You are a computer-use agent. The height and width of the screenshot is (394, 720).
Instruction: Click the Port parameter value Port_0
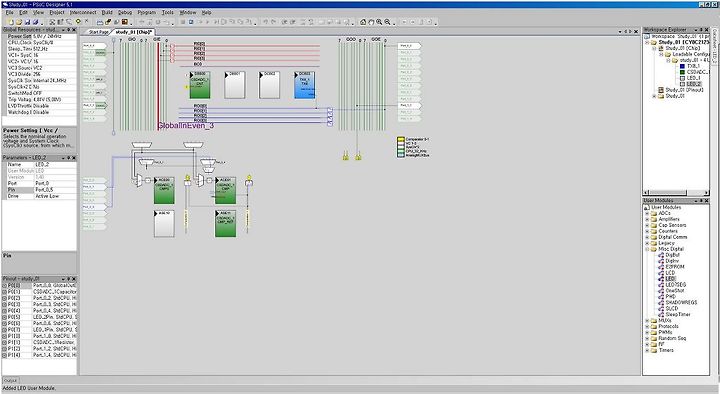(55, 183)
